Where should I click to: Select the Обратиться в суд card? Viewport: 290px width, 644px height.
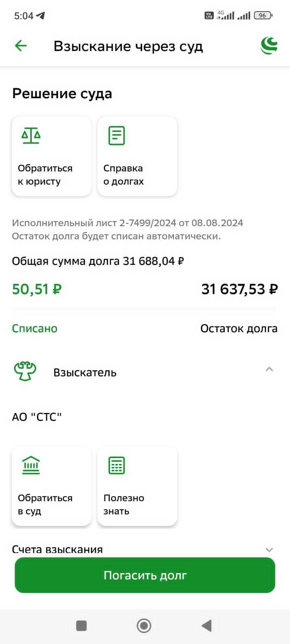(52, 486)
